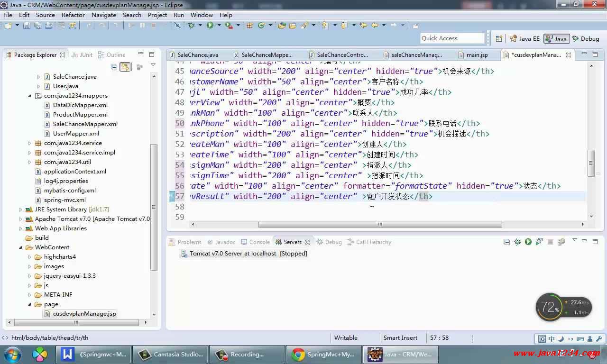This screenshot has width=607, height=364.
Task: Select applicationContext.xml file
Action: coord(75,172)
